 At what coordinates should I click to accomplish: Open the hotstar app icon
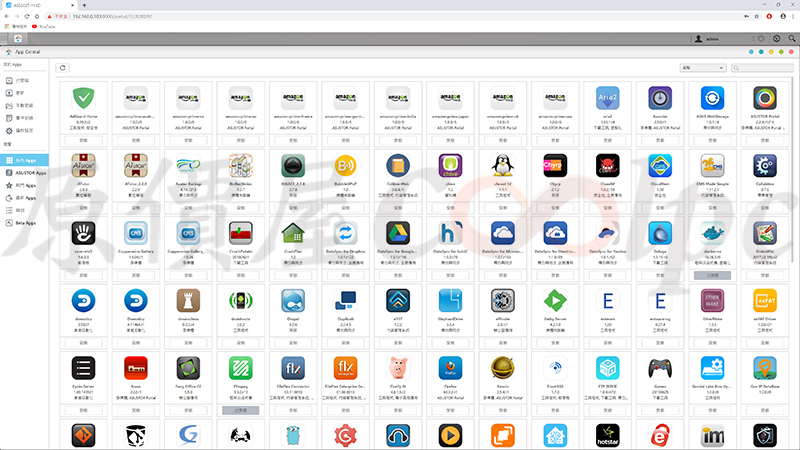point(608,436)
